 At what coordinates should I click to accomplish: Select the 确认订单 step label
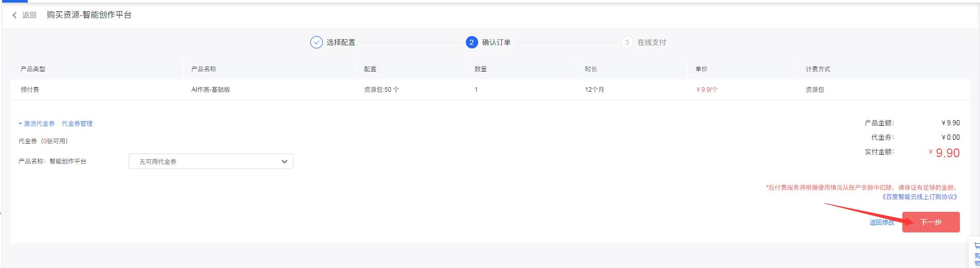point(496,42)
